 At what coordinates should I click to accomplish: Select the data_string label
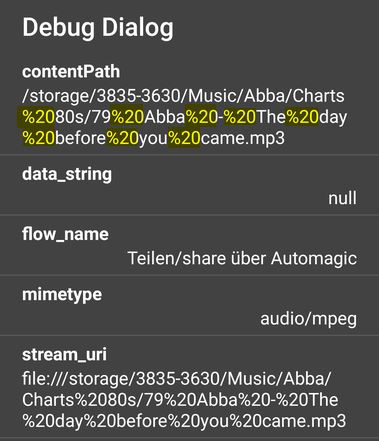[67, 175]
